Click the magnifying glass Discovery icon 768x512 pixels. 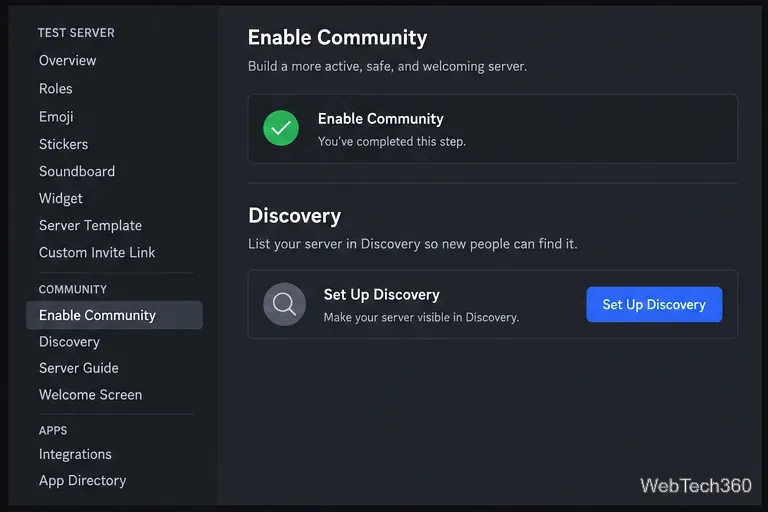[x=285, y=304]
